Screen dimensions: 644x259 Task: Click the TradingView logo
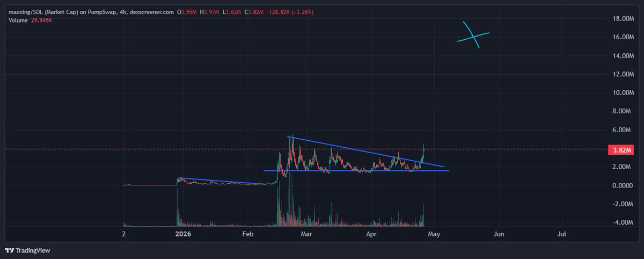click(27, 250)
